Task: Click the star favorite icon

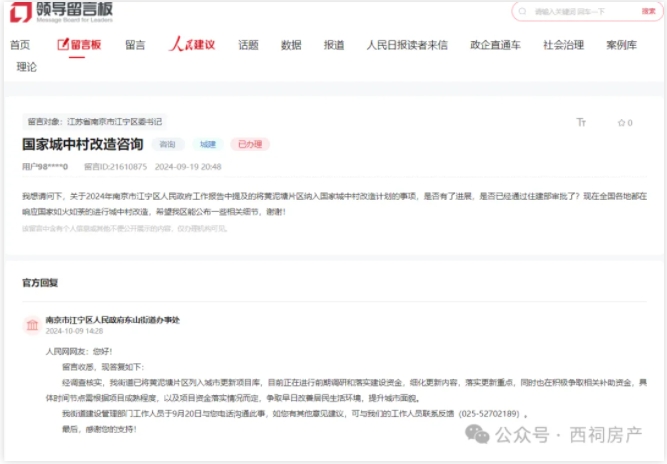Action: [x=620, y=123]
